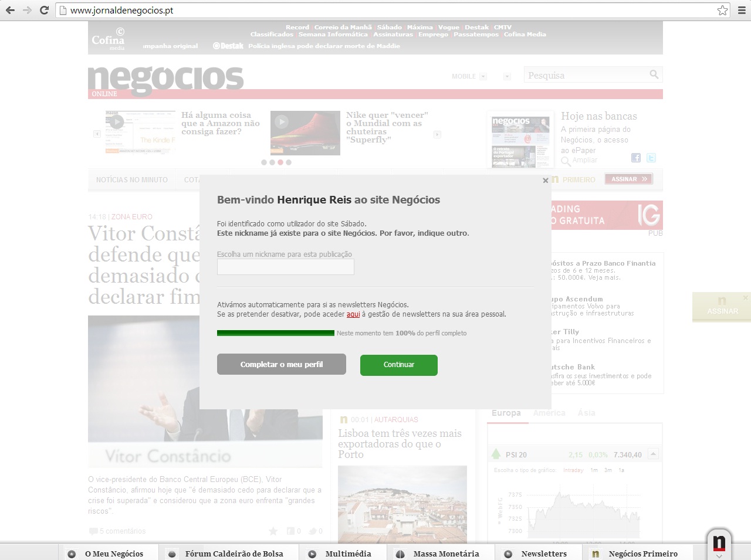The width and height of the screenshot is (751, 560).
Task: Open Lisboa três vezes mais exportadoras headline
Action: tap(400, 444)
